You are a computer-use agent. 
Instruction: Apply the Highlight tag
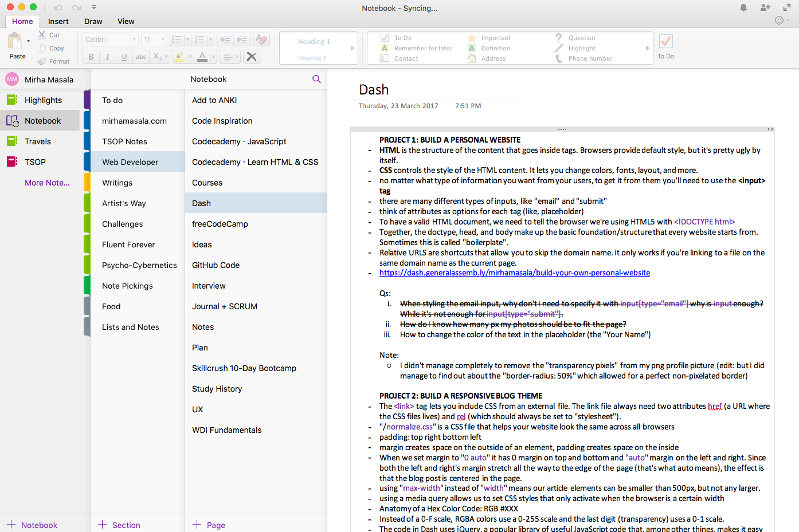[575, 48]
